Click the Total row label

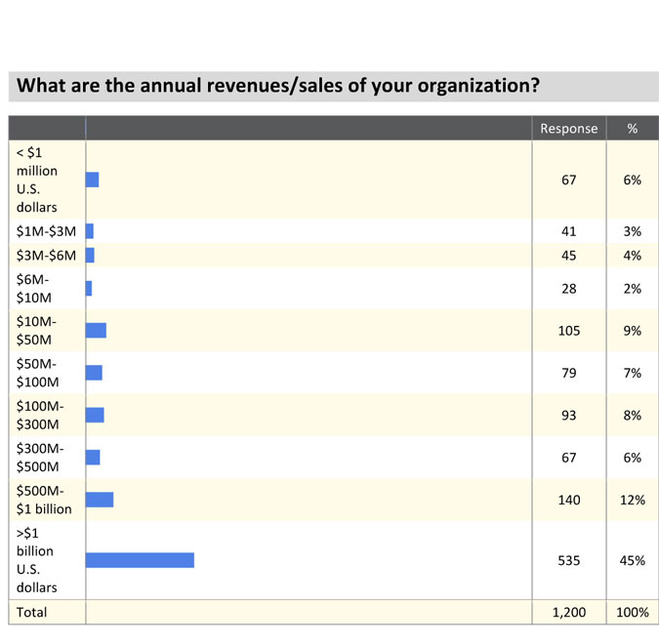tap(31, 613)
